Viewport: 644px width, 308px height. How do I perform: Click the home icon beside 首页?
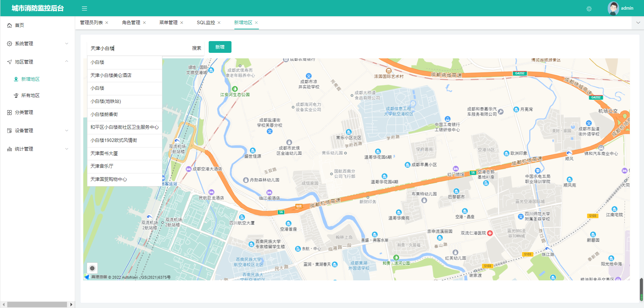click(10, 25)
